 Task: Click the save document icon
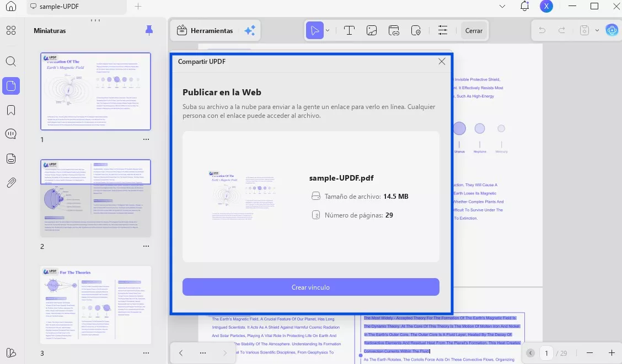tap(585, 30)
